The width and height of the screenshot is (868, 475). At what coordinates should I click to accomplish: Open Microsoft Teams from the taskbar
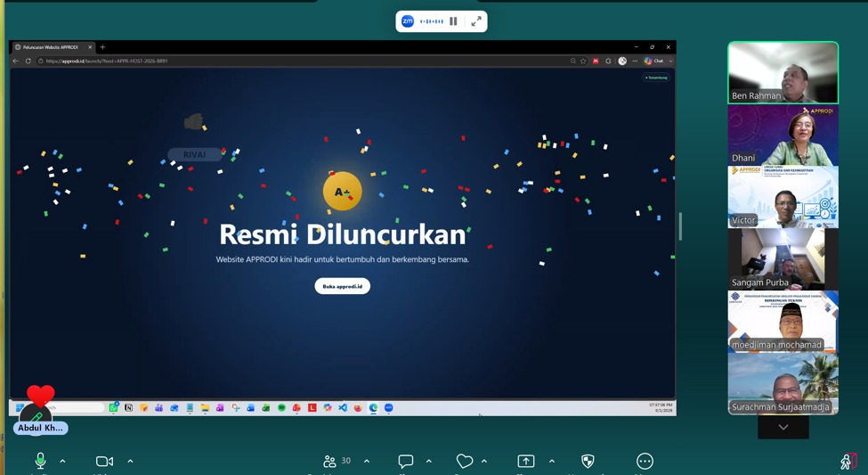(x=158, y=408)
